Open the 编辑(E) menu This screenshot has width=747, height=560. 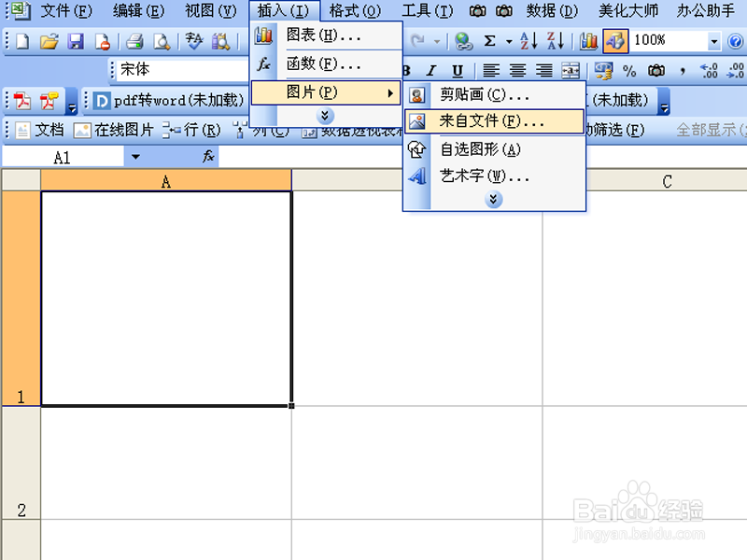(x=138, y=10)
